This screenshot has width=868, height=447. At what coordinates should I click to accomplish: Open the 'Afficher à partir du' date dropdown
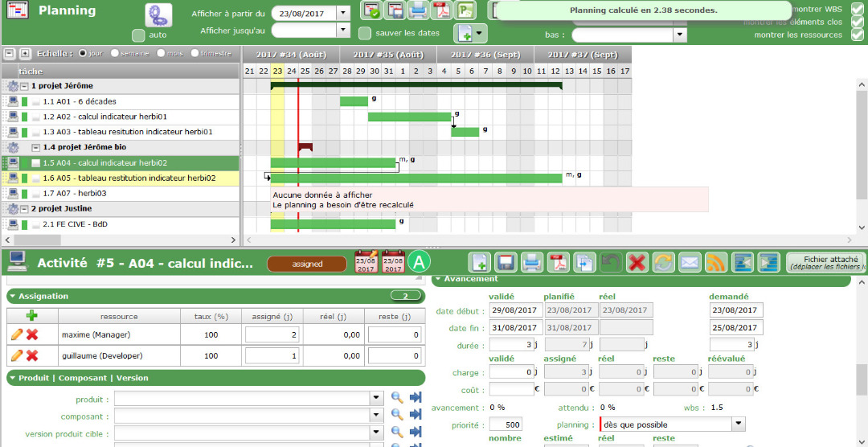343,13
